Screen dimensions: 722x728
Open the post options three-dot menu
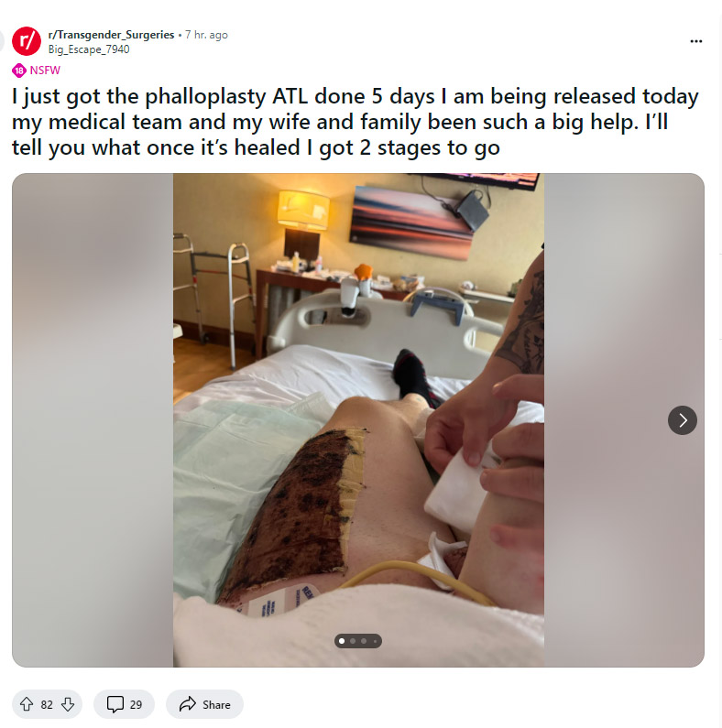point(696,41)
